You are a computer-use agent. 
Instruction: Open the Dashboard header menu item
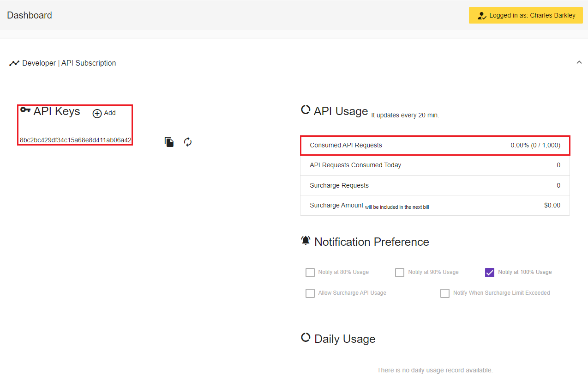29,15
